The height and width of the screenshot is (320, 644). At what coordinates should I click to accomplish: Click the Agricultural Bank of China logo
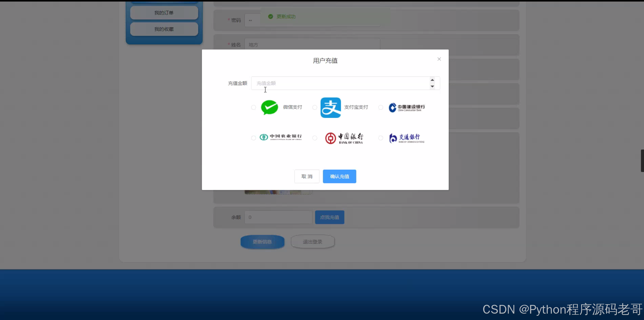pyautogui.click(x=280, y=137)
